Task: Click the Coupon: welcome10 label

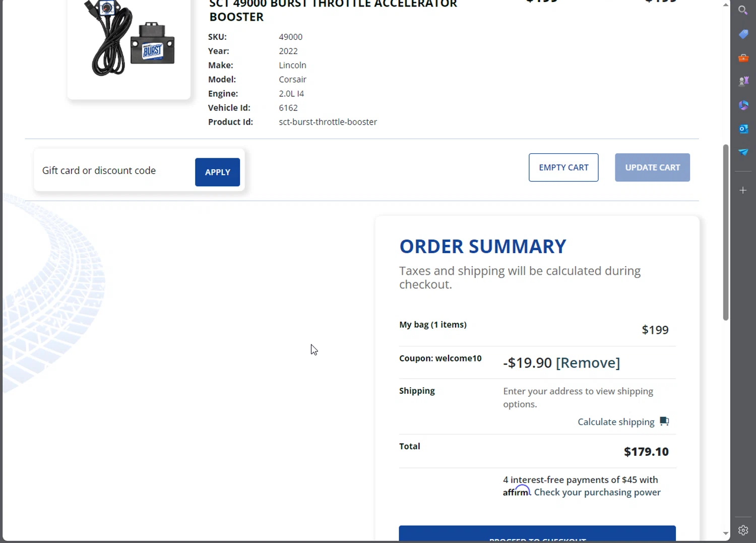Action: pos(440,358)
